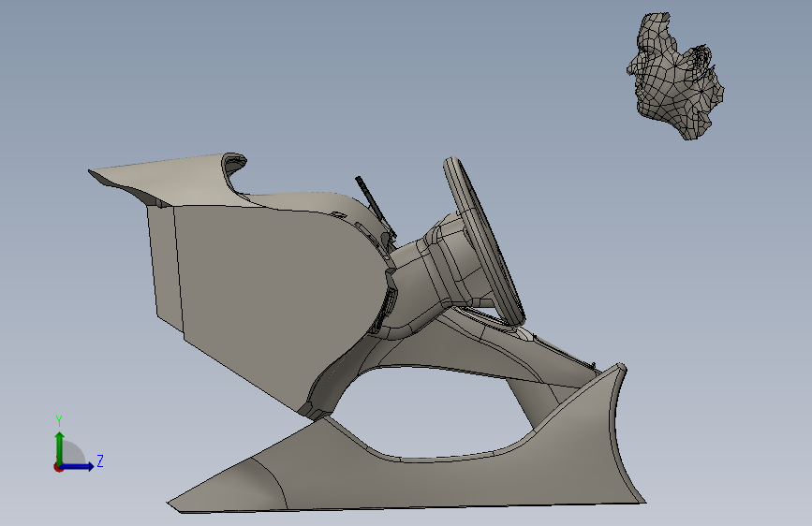Click the Y label on the triad
Image resolution: width=812 pixels, height=526 pixels.
(x=59, y=421)
